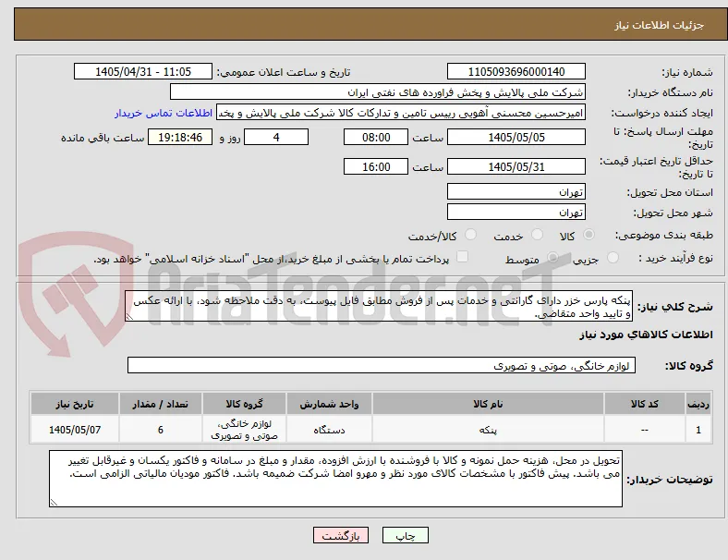Image resolution: width=728 pixels, height=560 pixels.
Task: Click the بازگشت back button
Action: click(341, 535)
